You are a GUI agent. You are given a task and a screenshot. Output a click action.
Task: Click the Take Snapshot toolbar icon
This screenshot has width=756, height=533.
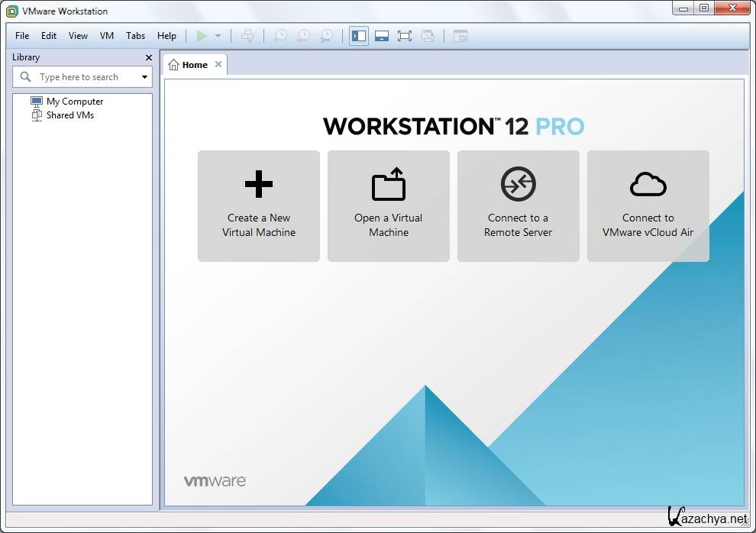[280, 36]
